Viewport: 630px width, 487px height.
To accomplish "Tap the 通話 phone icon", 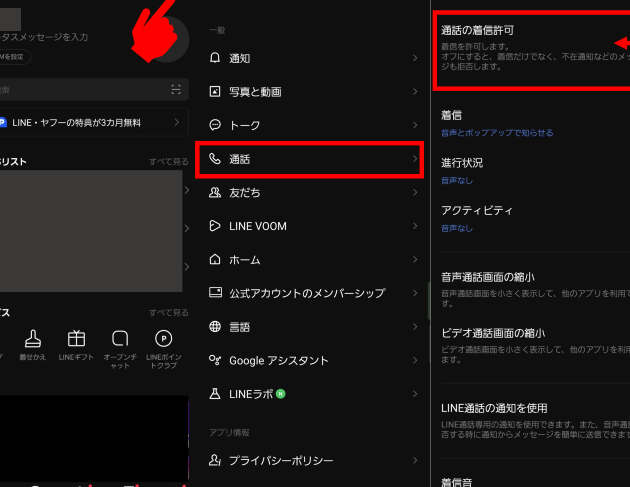I will (x=214, y=159).
